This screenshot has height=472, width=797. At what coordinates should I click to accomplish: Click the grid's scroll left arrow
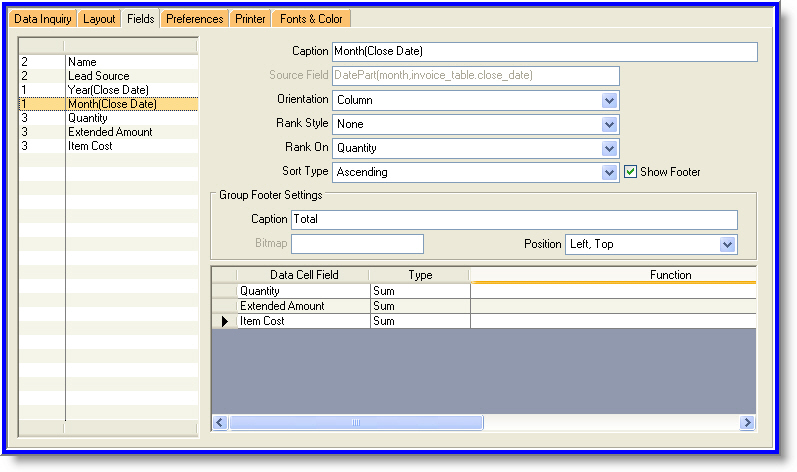(x=220, y=423)
